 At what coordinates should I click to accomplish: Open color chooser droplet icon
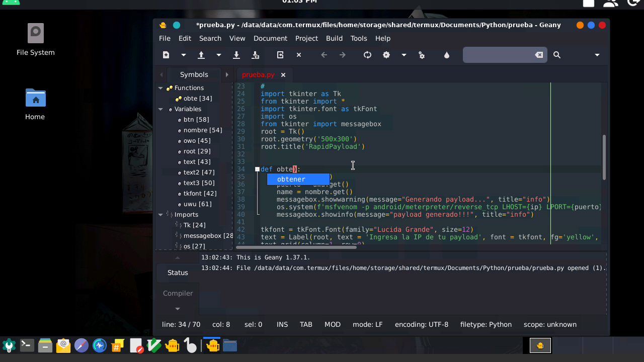tap(447, 55)
